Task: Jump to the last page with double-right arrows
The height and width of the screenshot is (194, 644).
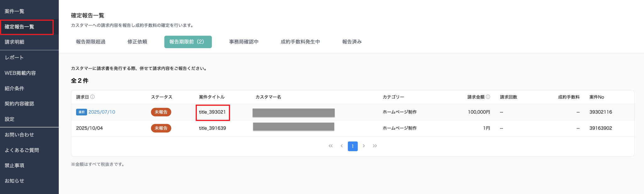Action: (375, 146)
